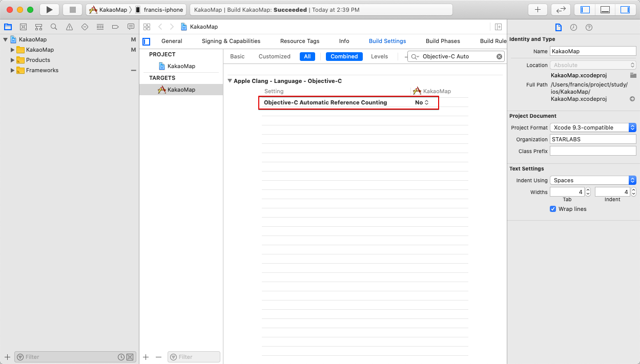The width and height of the screenshot is (640, 364).
Task: Open the Test navigator diamond icon
Action: coord(85,27)
